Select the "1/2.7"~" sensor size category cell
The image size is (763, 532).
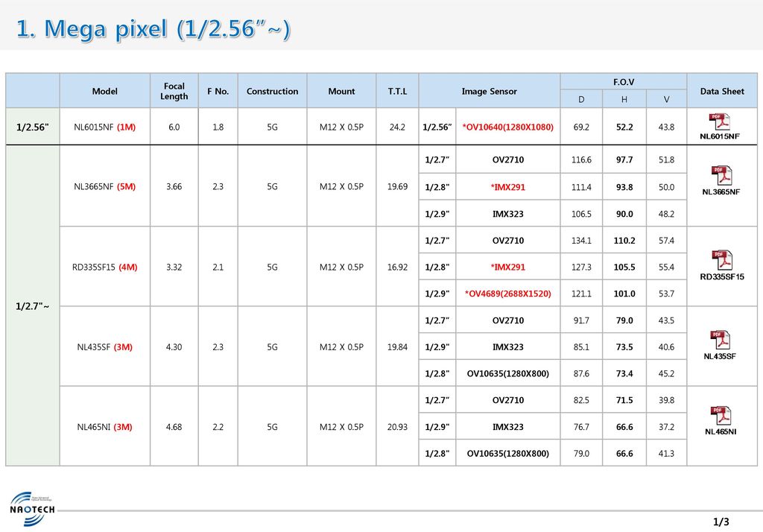pos(33,306)
